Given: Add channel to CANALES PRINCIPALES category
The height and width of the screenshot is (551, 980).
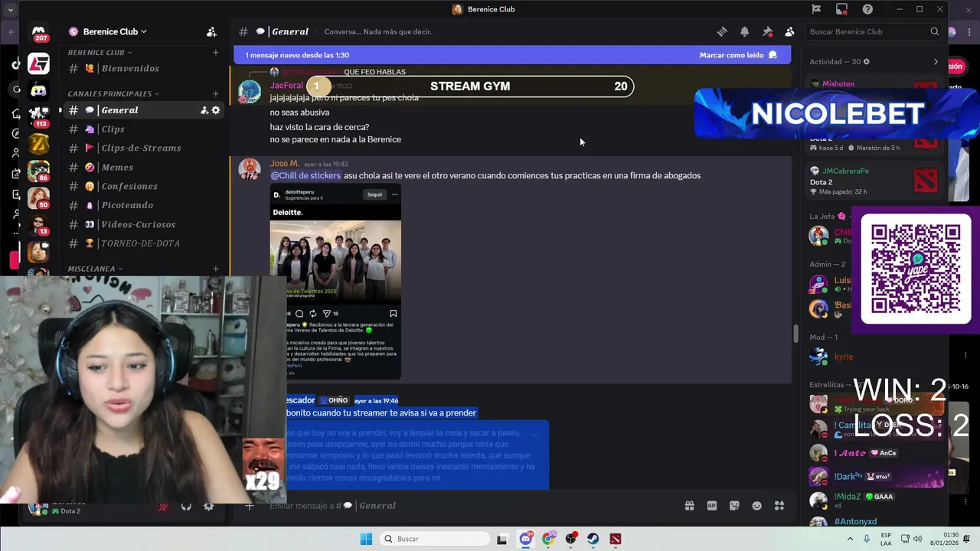Looking at the screenshot, I should click(216, 94).
